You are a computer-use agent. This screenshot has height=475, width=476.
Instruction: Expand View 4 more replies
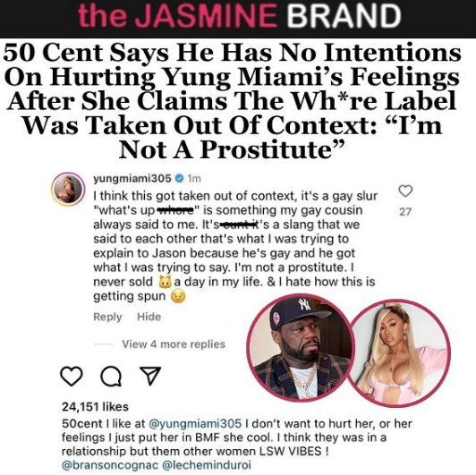[x=174, y=344]
